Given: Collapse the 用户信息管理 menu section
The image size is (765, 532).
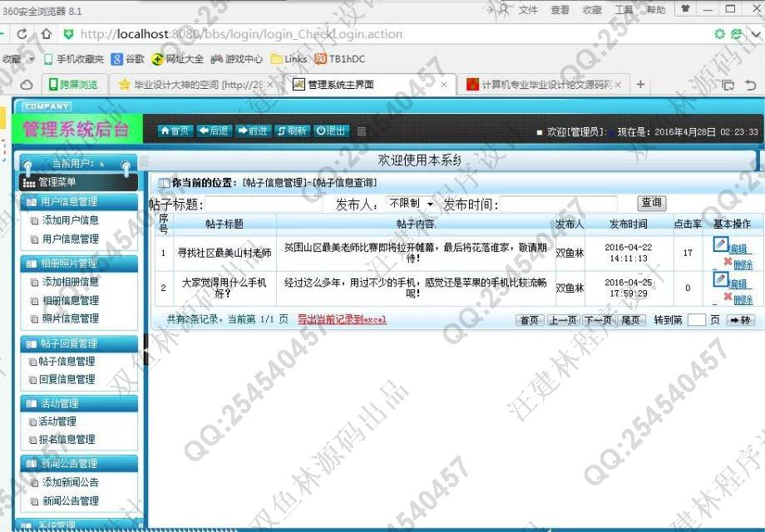Looking at the screenshot, I should 79,201.
